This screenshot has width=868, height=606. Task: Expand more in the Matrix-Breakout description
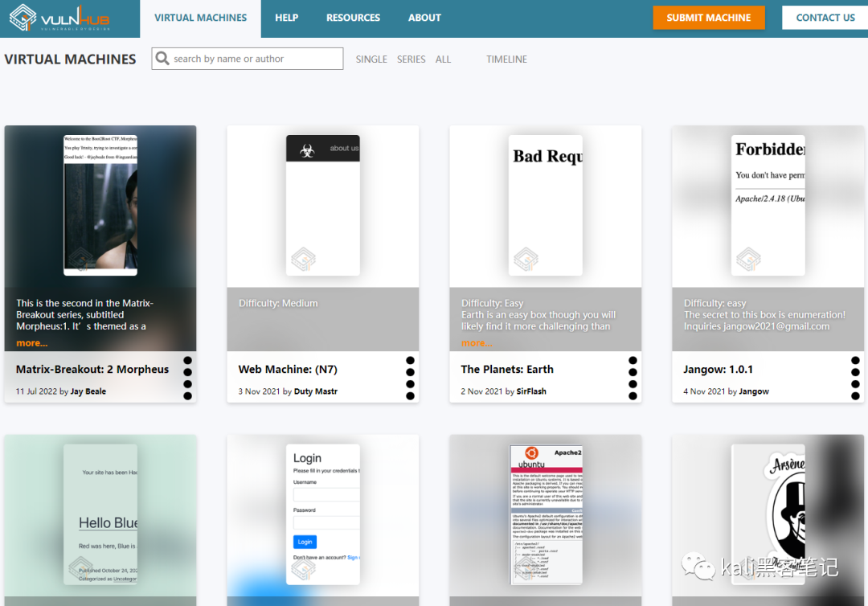tap(31, 343)
